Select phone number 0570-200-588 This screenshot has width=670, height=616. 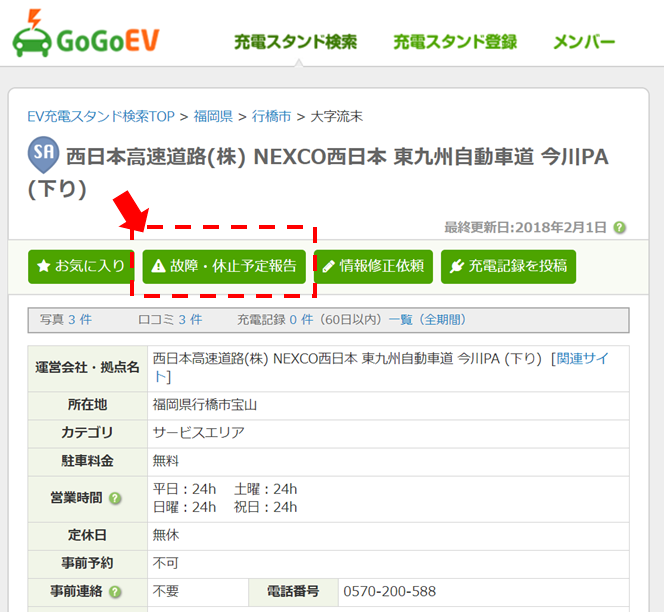(x=390, y=592)
